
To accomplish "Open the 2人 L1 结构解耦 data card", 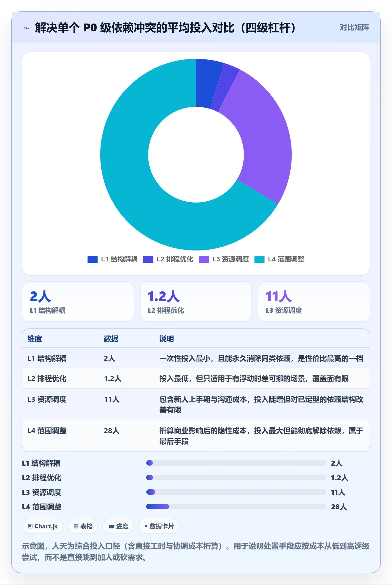I will [x=78, y=301].
